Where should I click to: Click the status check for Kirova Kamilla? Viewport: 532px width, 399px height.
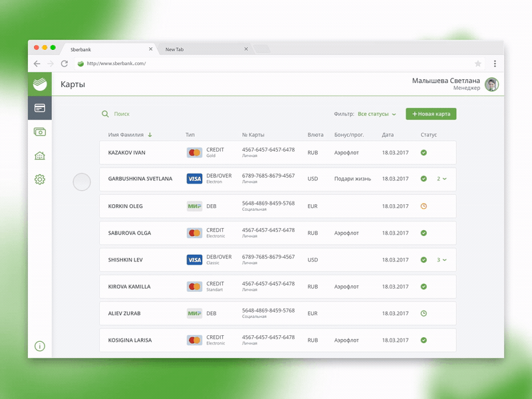pyautogui.click(x=424, y=287)
